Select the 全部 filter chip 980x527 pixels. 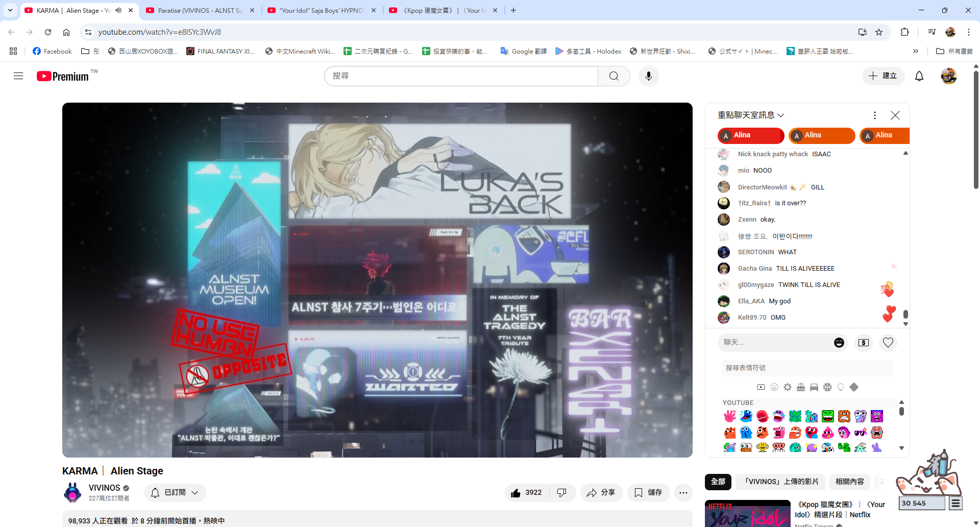(x=718, y=482)
